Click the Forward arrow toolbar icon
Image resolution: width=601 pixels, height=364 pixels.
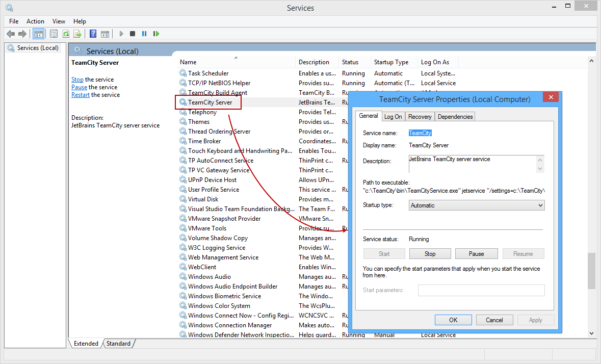pyautogui.click(x=22, y=34)
